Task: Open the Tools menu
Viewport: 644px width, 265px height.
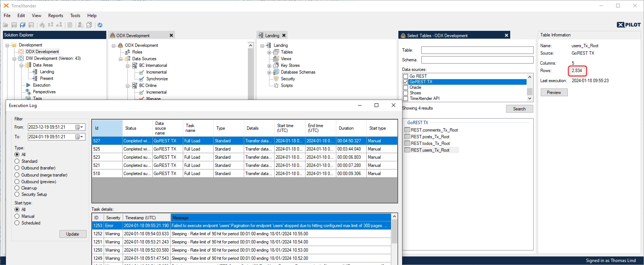Action: pos(75,16)
